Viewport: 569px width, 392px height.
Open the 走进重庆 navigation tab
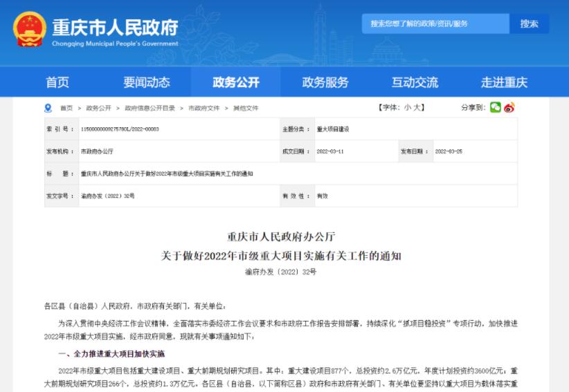[504, 82]
